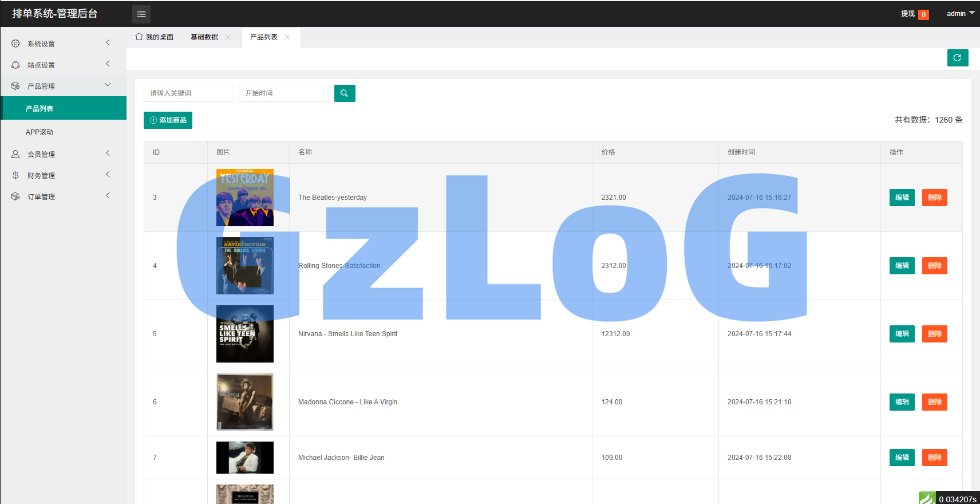Close the 基础数据 tab
Image resolution: width=980 pixels, height=504 pixels.
228,37
